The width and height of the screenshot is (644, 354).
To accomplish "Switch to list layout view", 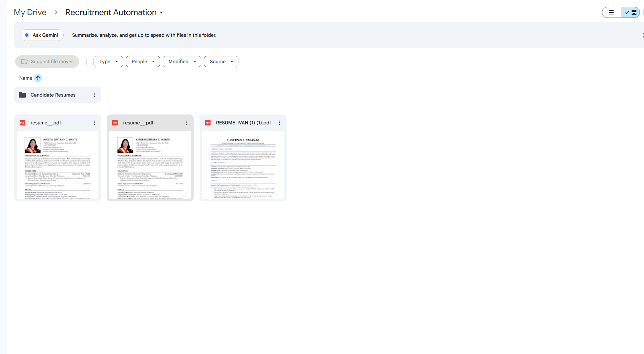I will [611, 12].
